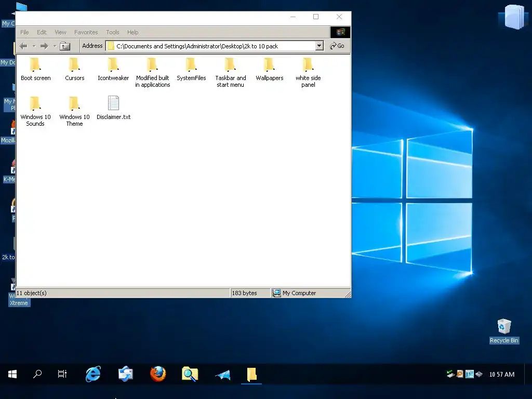Image resolution: width=532 pixels, height=399 pixels.
Task: Click My Computer zone in status bar
Action: 295,293
